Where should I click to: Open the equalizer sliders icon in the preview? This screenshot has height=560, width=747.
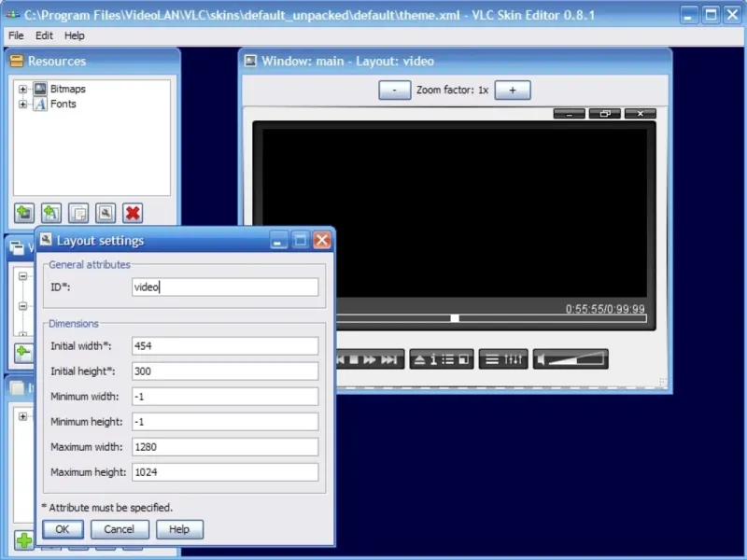[x=514, y=359]
